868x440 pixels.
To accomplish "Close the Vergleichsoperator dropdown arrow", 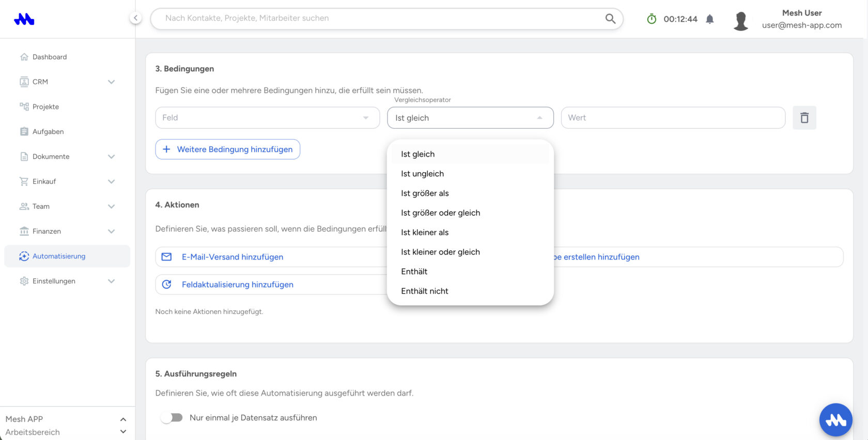I will tap(539, 118).
